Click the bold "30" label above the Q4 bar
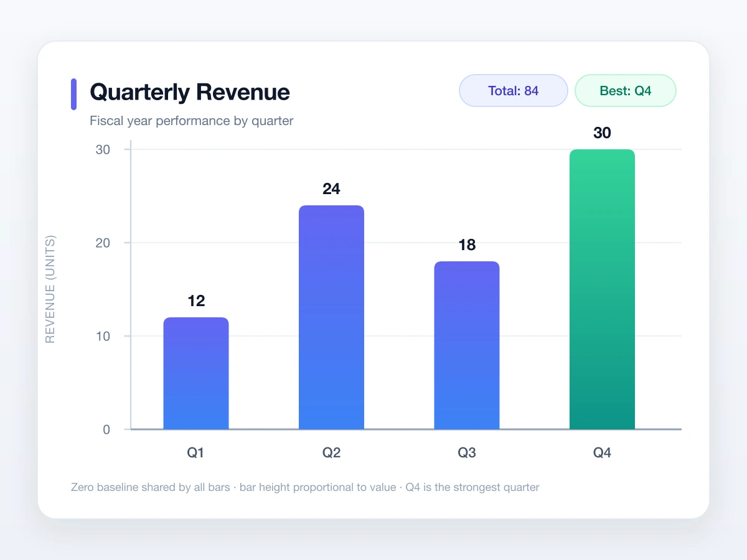 pyautogui.click(x=602, y=133)
